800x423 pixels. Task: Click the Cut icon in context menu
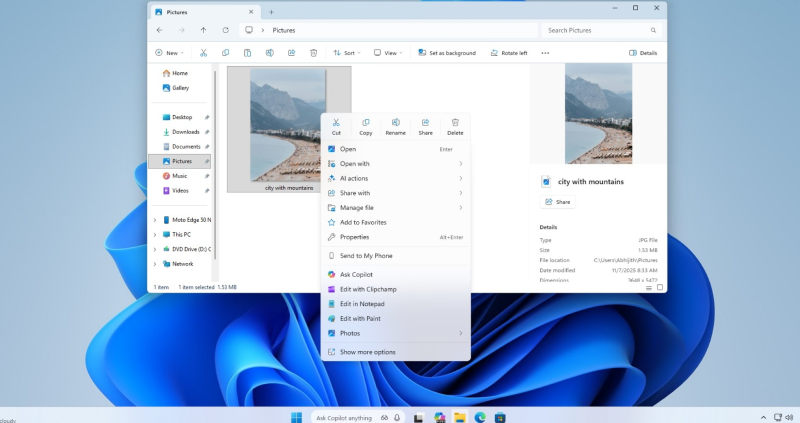pos(336,123)
